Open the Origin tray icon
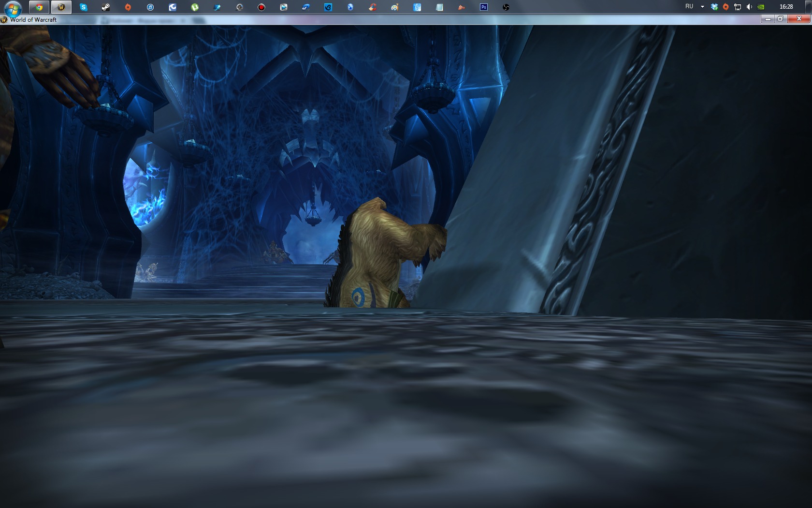The image size is (812, 508). 725,7
